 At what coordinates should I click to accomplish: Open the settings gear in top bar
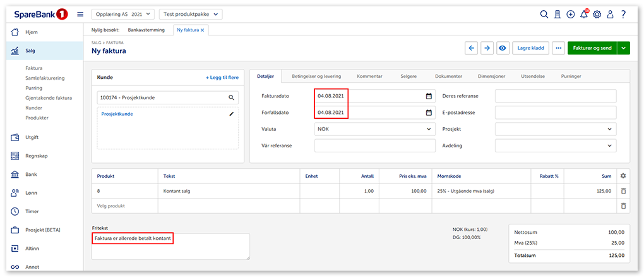tap(597, 14)
